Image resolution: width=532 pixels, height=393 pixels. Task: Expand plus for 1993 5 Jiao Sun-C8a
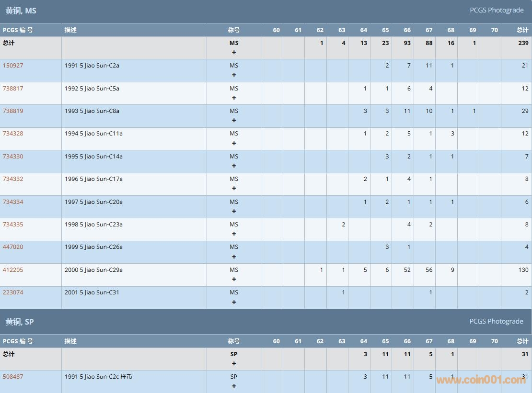pyautogui.click(x=234, y=121)
